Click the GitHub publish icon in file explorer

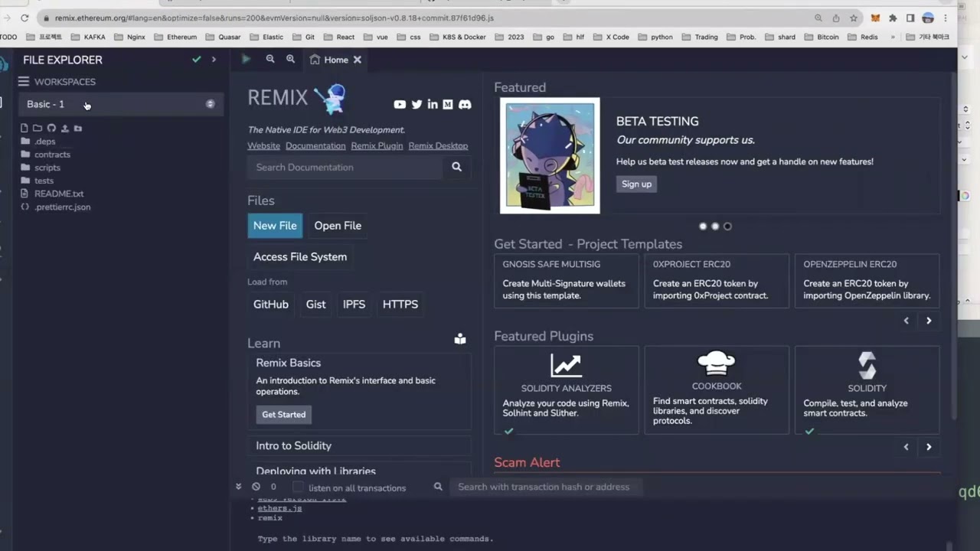point(51,129)
